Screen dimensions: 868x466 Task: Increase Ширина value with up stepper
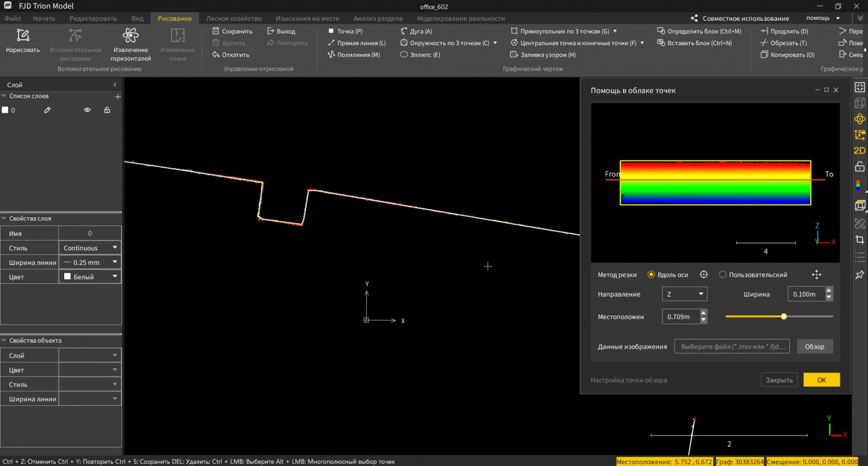click(x=829, y=291)
